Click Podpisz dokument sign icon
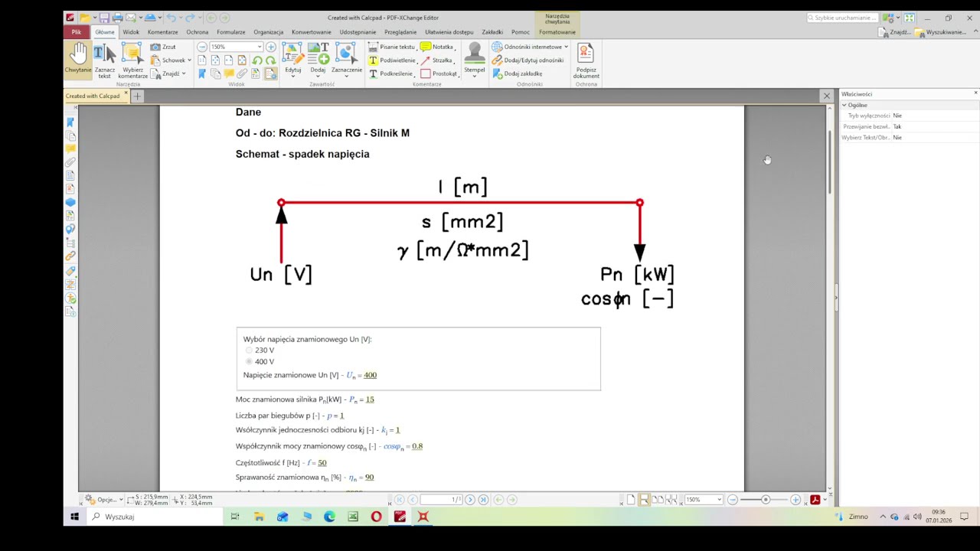980x551 pixels. 586,60
